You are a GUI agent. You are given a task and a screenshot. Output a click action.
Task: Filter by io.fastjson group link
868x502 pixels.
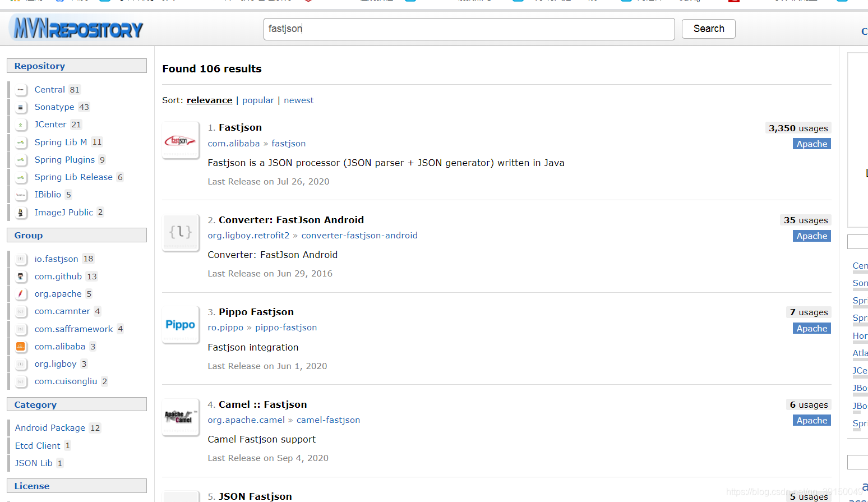pyautogui.click(x=56, y=259)
